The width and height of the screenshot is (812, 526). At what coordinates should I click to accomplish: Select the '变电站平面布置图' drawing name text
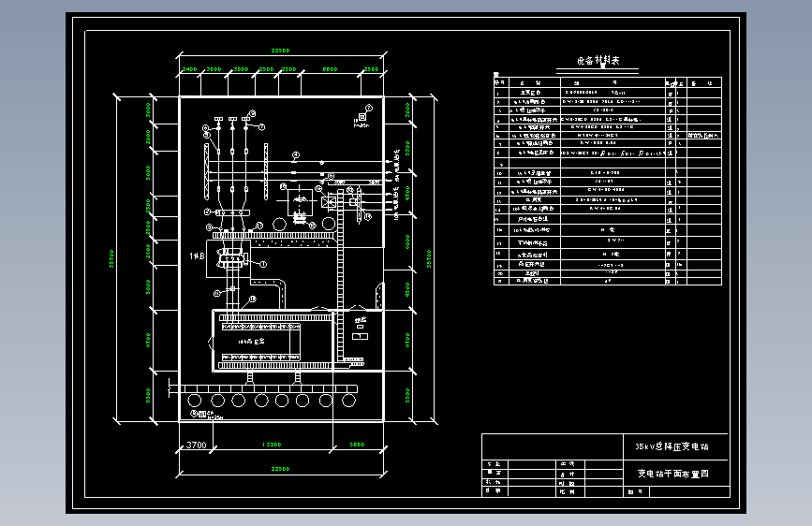[x=672, y=474]
